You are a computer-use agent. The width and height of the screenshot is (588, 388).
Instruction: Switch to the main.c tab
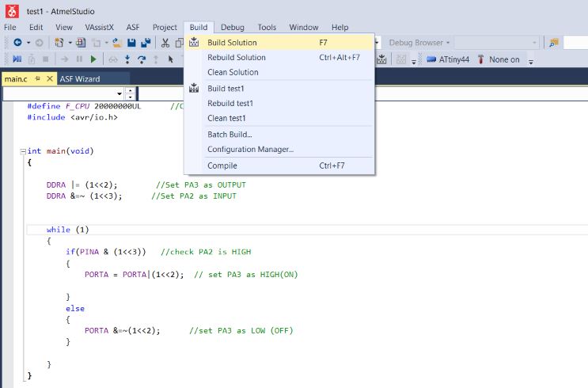pyautogui.click(x=16, y=79)
